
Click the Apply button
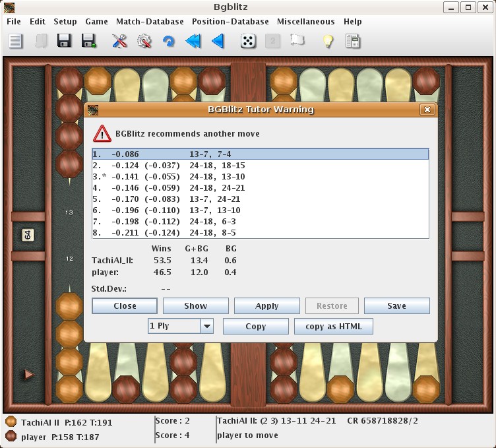(x=267, y=305)
